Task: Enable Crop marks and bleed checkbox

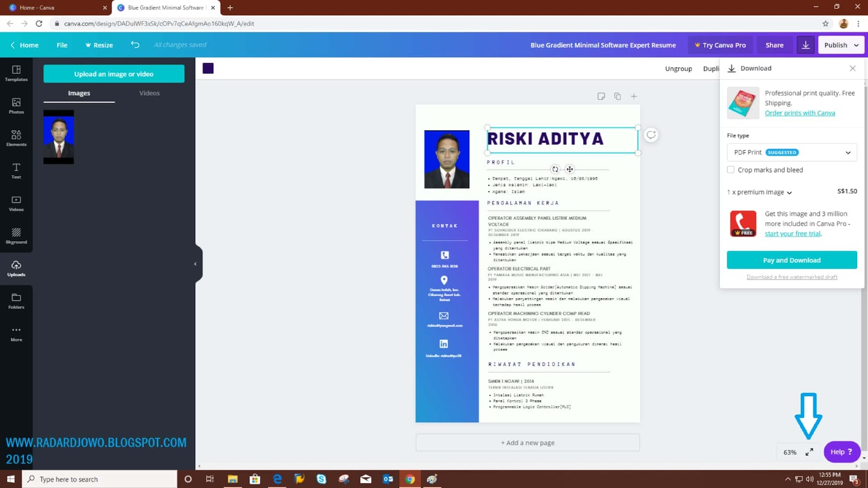Action: tap(731, 170)
